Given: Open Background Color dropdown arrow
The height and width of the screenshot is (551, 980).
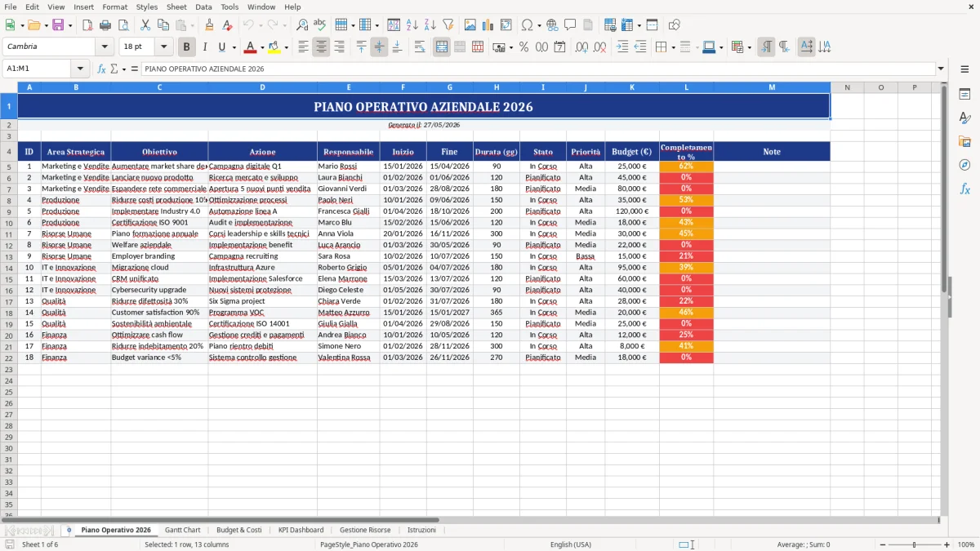Looking at the screenshot, I should [x=286, y=47].
